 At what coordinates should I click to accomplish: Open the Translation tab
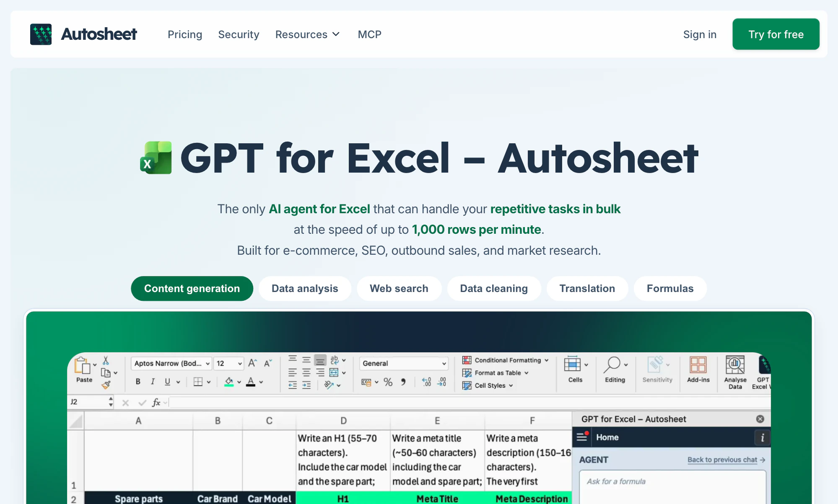(587, 289)
